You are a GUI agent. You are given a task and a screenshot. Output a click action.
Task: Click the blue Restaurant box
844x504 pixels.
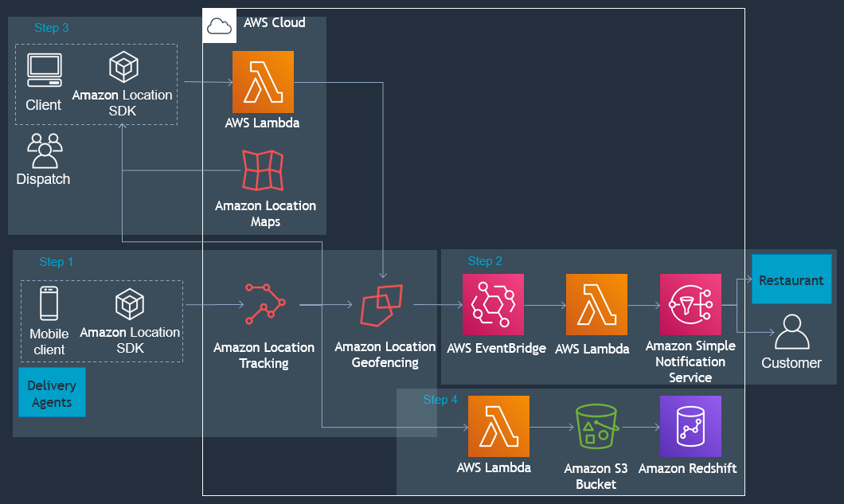point(791,280)
